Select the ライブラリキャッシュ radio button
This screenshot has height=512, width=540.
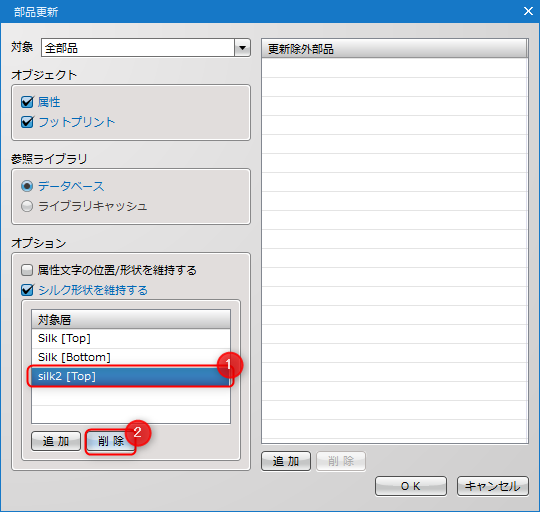tap(27, 206)
